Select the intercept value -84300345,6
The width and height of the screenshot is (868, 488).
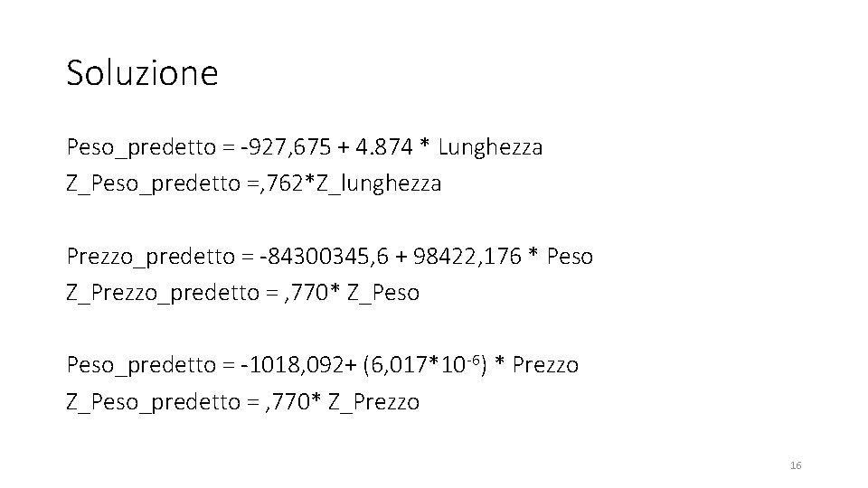click(324, 256)
